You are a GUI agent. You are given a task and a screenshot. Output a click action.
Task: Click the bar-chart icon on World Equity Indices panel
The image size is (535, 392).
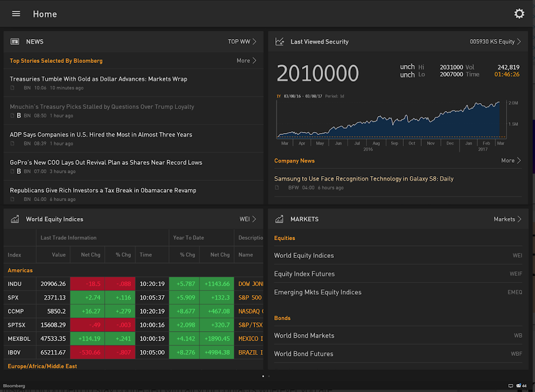[14, 219]
